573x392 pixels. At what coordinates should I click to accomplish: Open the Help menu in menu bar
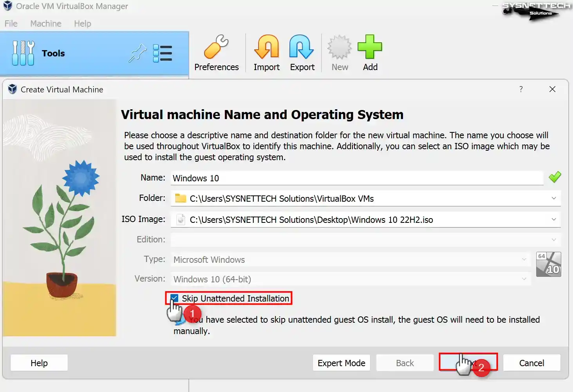tap(83, 23)
